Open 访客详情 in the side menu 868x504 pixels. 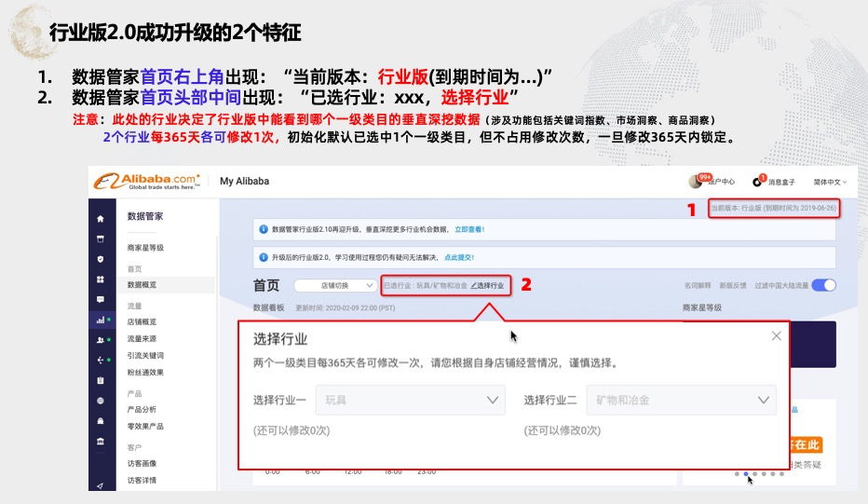pyautogui.click(x=142, y=480)
